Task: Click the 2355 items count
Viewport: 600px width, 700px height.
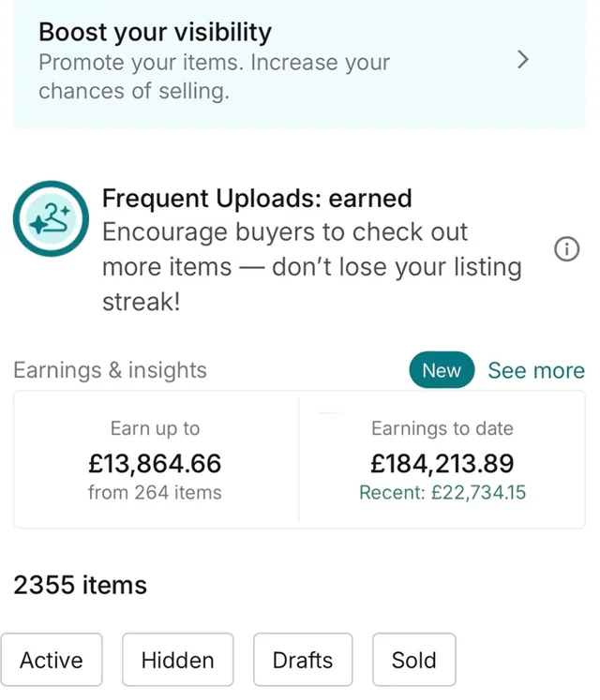Action: pos(80,586)
